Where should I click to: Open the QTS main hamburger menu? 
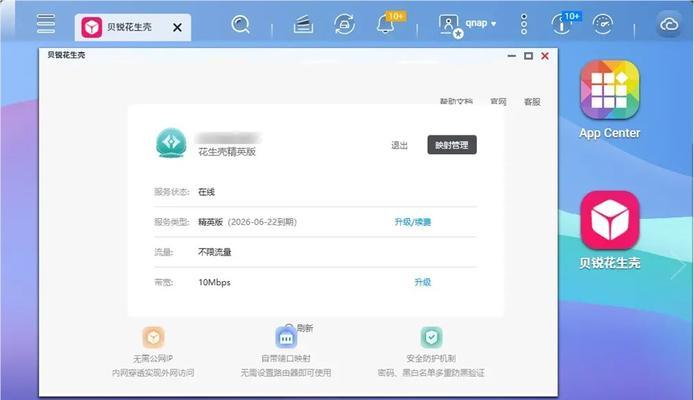(46, 24)
